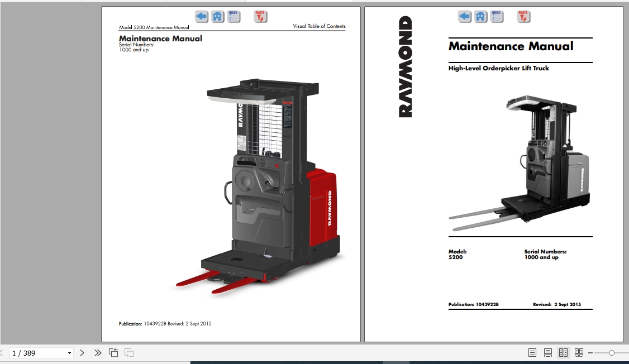
Task: Click the vertical RAYMOND logo on right page
Action: click(x=405, y=66)
